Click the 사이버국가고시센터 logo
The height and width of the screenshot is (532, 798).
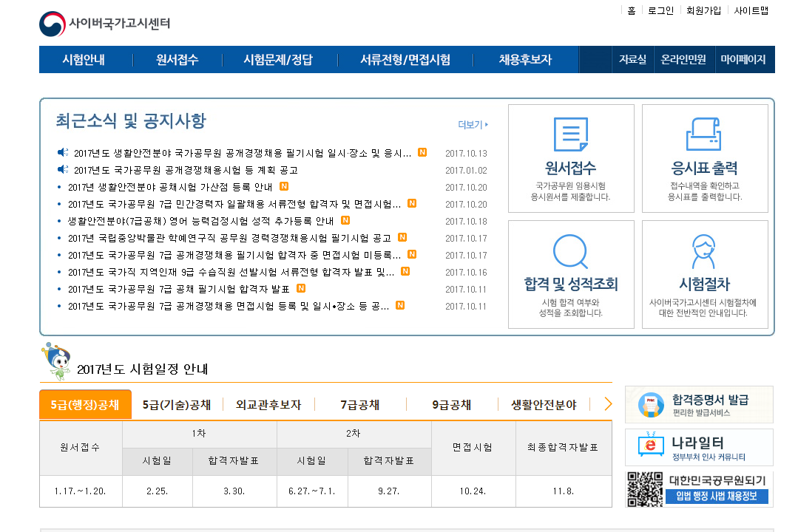tap(105, 24)
